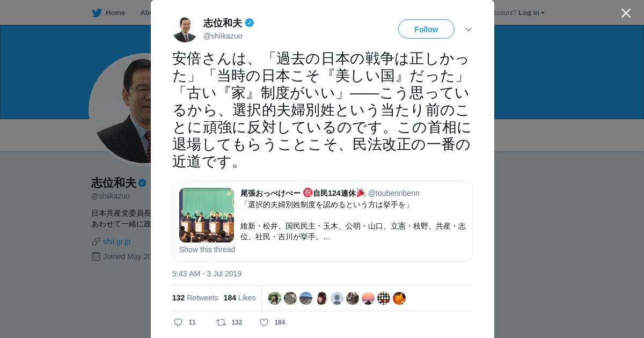Open Show this thread link
Image resolution: width=644 pixels, height=338 pixels.
pos(207,249)
